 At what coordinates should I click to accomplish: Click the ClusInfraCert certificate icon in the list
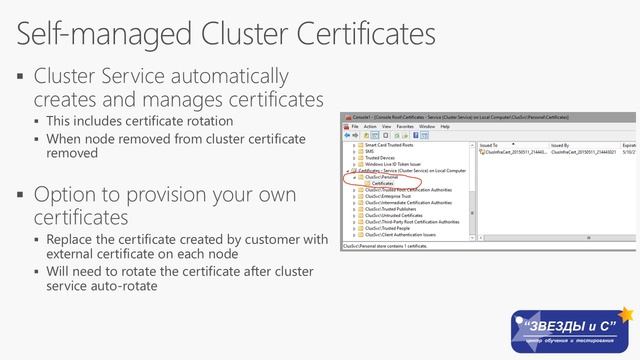pos(482,152)
